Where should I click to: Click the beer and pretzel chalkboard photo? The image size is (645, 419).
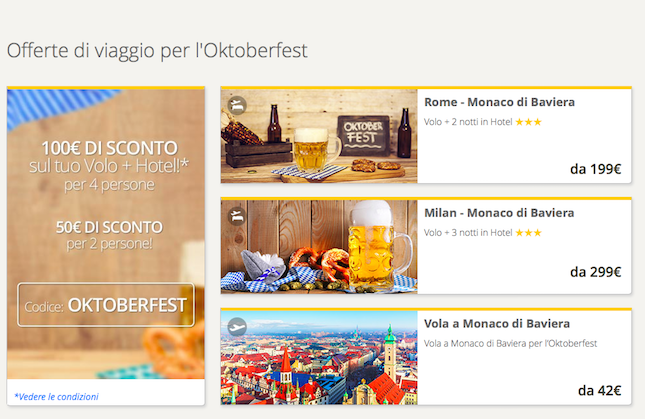pos(319,136)
